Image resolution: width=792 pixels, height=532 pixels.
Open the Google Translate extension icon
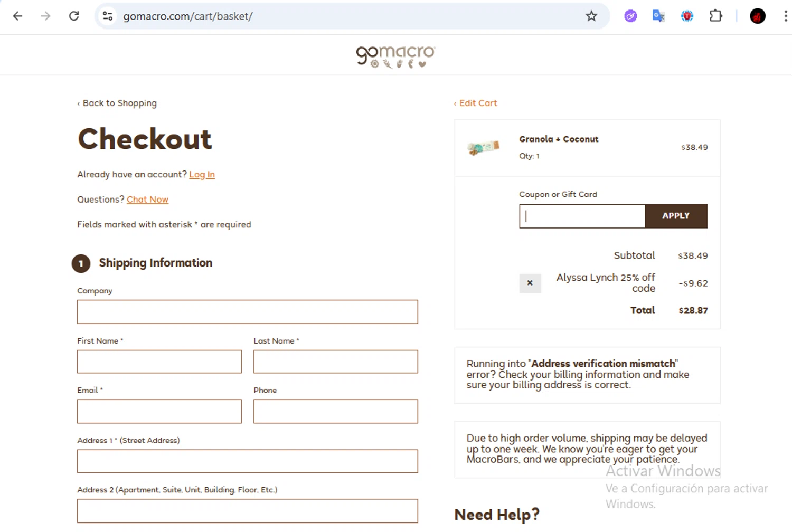pyautogui.click(x=658, y=16)
